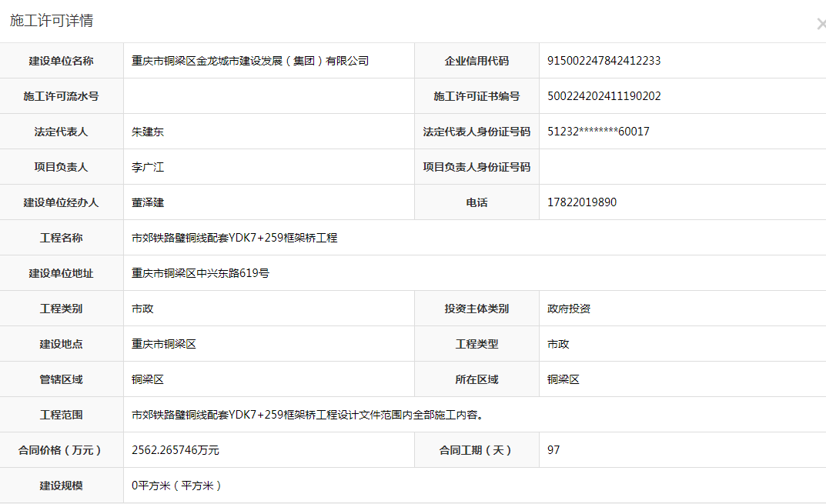Click the 建设地点 value 重庆市铜梁区
The image size is (826, 504).
click(x=164, y=344)
